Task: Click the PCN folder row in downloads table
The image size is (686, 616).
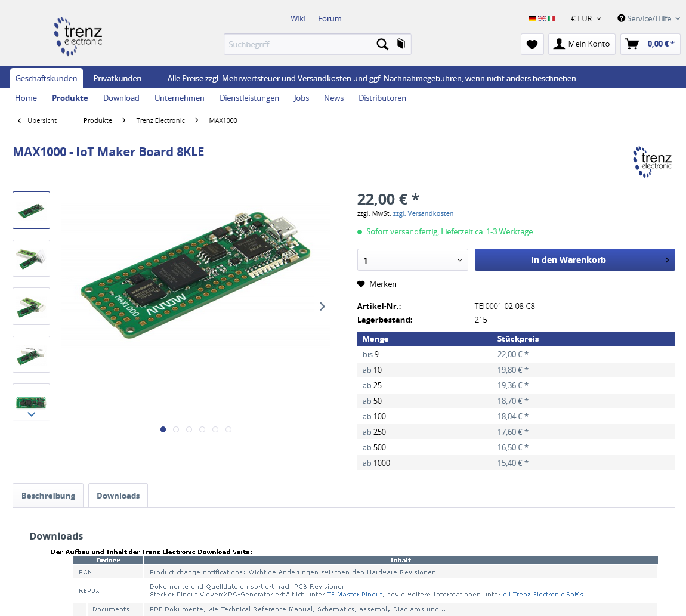Action: click(365, 572)
